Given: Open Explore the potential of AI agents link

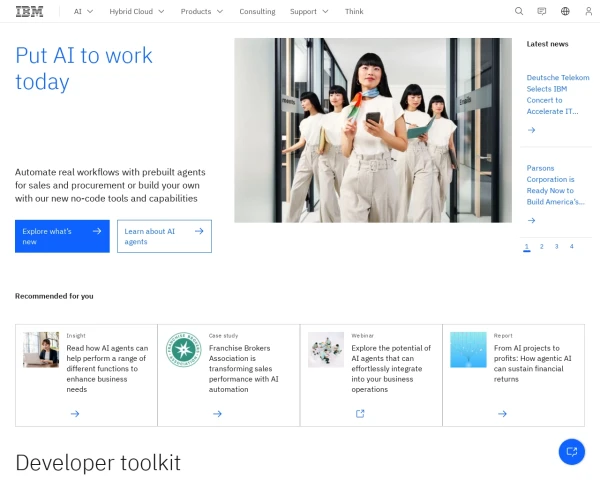Looking at the screenshot, I should 391,369.
